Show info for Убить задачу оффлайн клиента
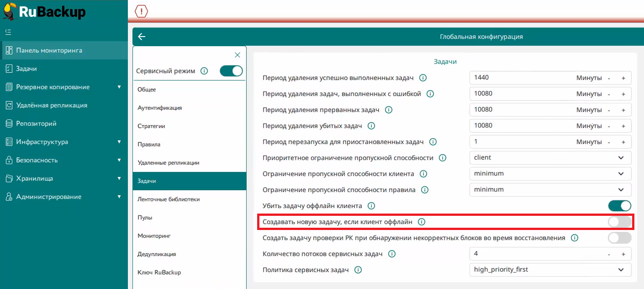644x289 pixels. pyautogui.click(x=371, y=206)
